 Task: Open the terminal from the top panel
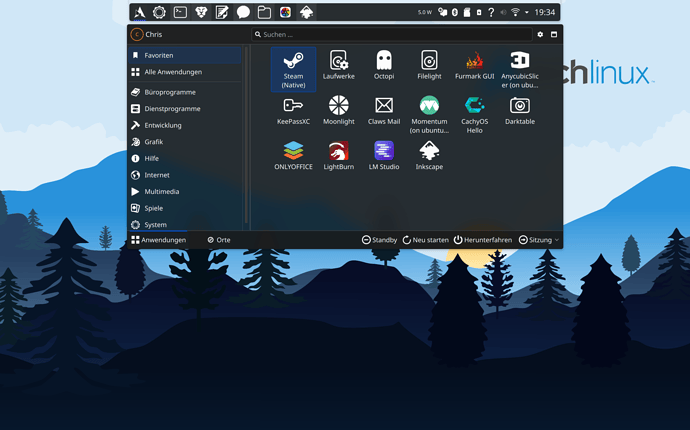[x=180, y=13]
